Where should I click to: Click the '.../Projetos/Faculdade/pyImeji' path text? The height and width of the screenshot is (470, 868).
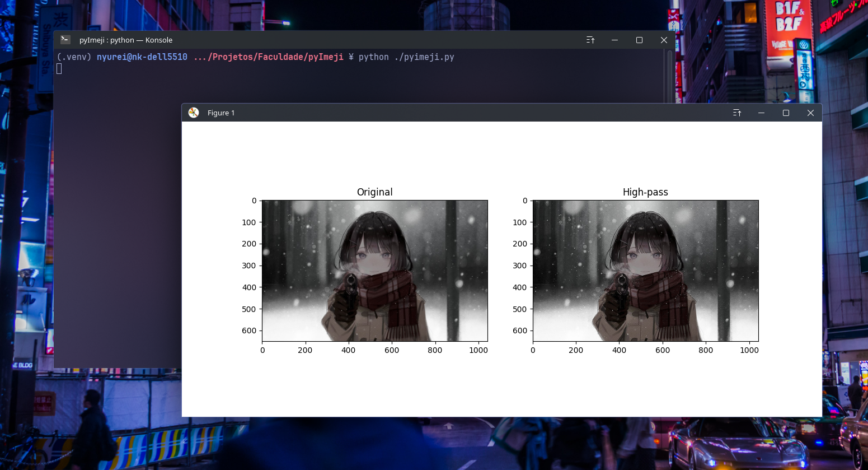tap(269, 57)
